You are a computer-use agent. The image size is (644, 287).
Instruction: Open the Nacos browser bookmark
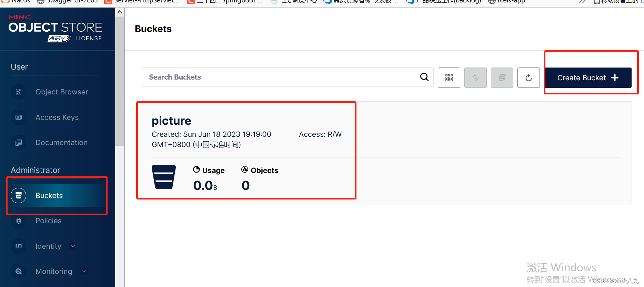(16, 2)
